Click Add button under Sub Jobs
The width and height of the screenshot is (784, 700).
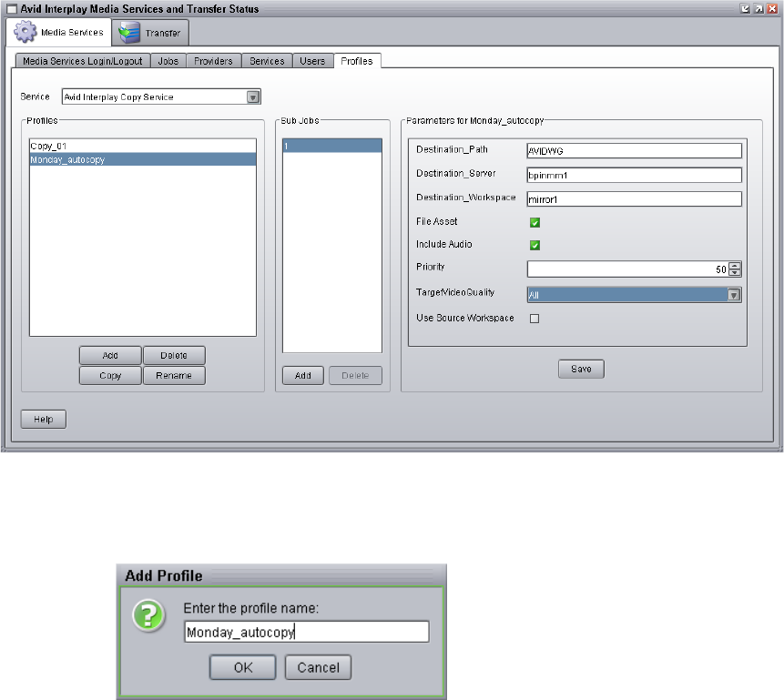pos(303,376)
